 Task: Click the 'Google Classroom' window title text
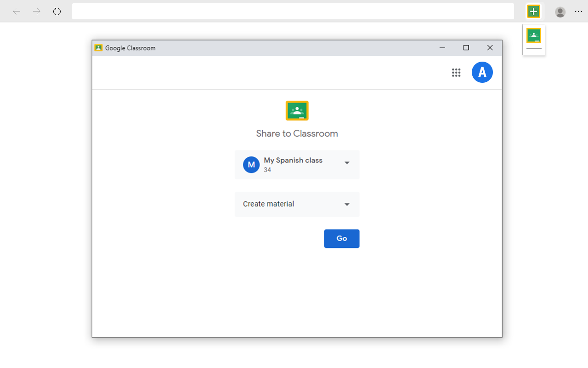[x=130, y=48]
